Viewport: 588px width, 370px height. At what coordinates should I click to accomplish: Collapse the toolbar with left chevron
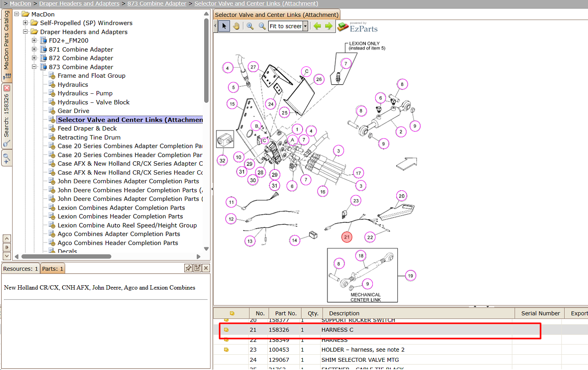point(215,26)
